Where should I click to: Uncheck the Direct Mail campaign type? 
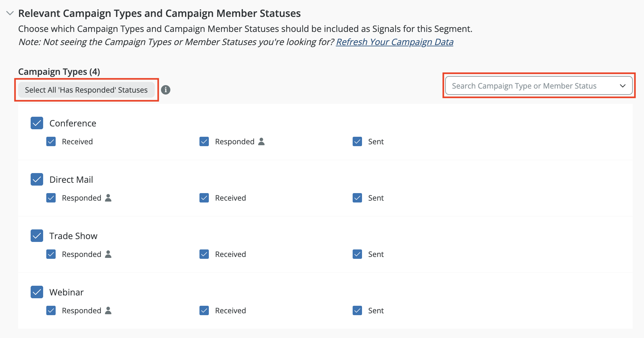37,179
